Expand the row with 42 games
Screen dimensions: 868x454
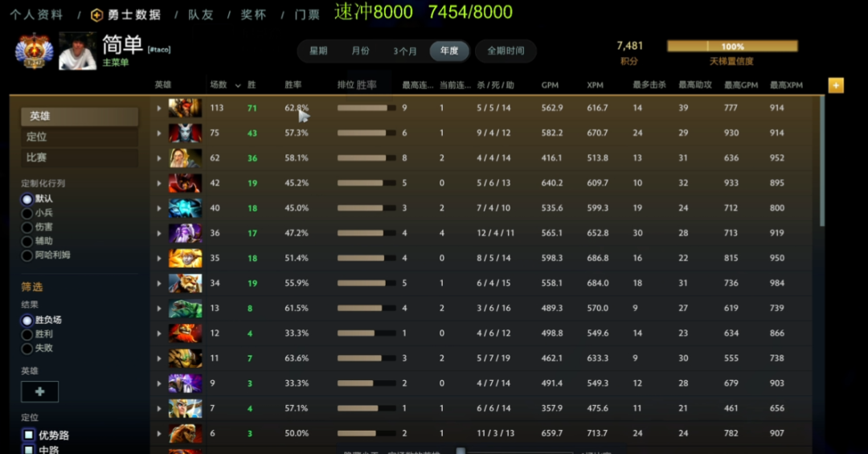click(159, 182)
